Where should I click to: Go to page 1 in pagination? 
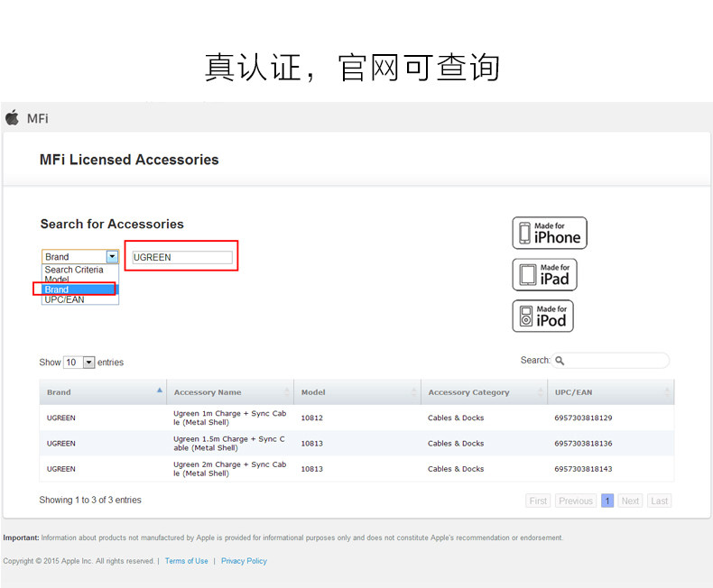pyautogui.click(x=607, y=501)
